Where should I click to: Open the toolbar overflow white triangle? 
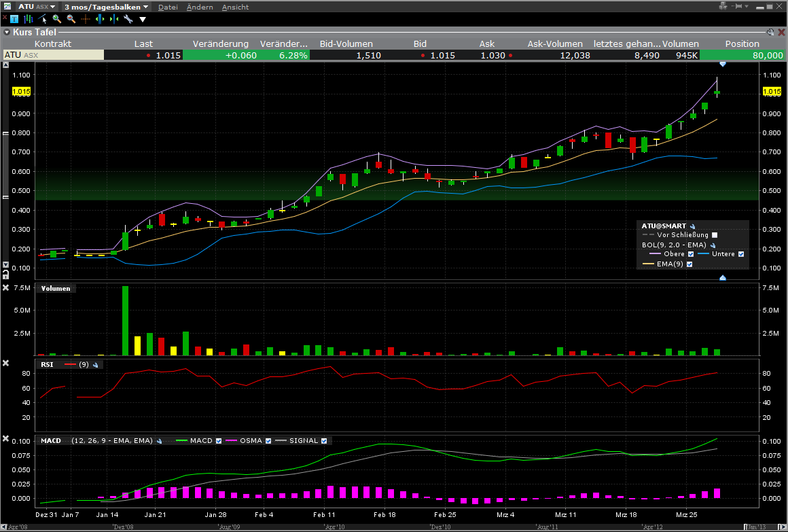click(x=143, y=20)
